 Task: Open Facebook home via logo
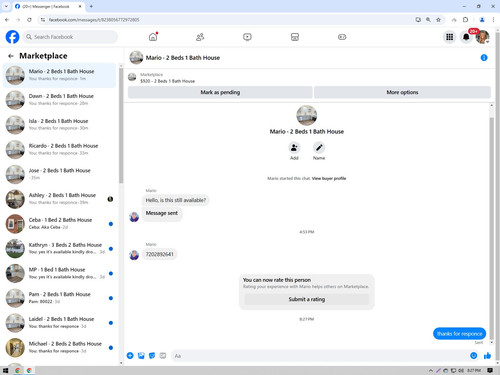(x=12, y=37)
